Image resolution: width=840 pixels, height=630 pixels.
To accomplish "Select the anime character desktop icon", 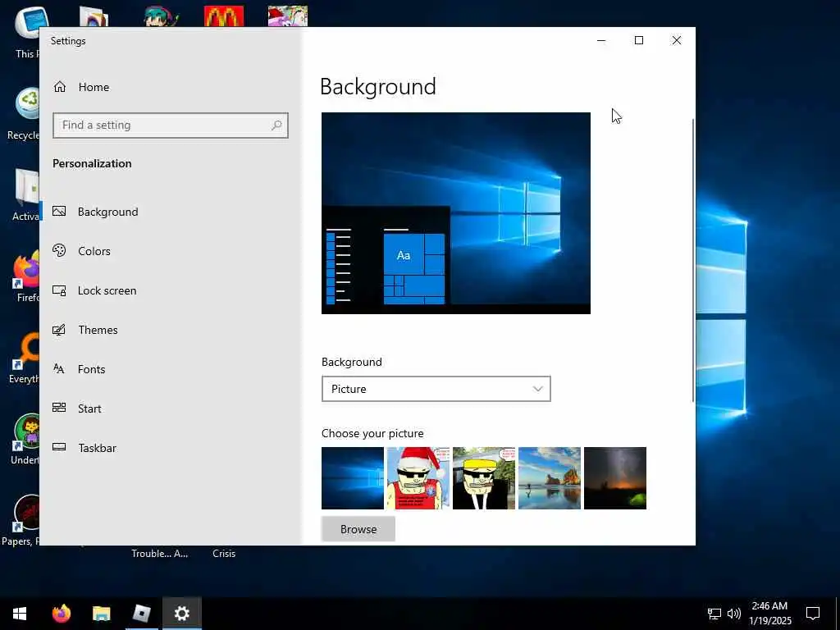I will coord(161,16).
